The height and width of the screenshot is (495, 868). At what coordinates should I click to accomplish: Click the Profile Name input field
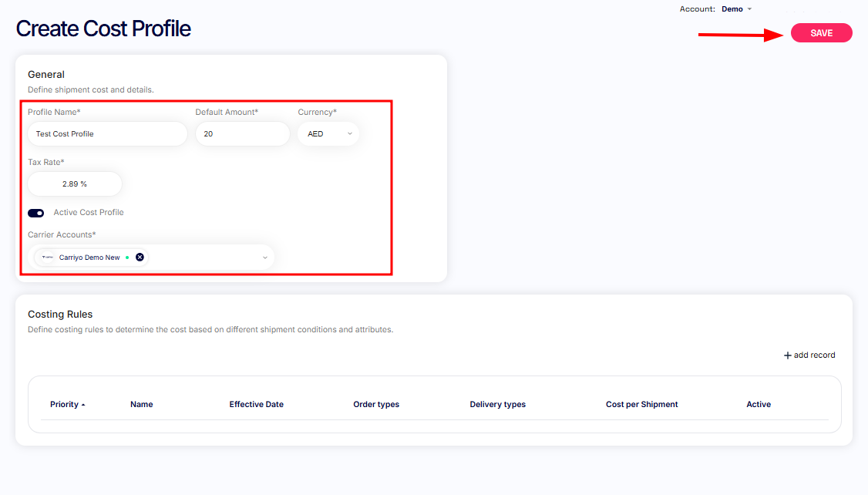tap(107, 134)
